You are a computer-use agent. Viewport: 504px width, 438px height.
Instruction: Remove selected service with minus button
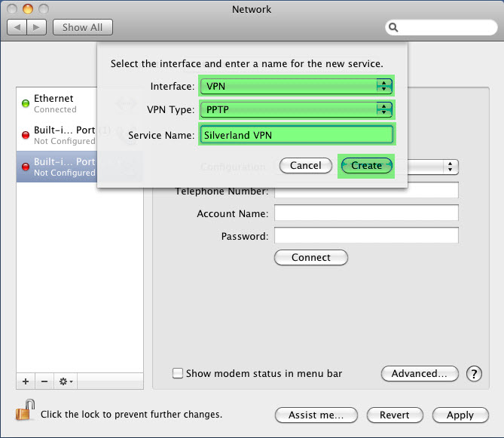[44, 381]
